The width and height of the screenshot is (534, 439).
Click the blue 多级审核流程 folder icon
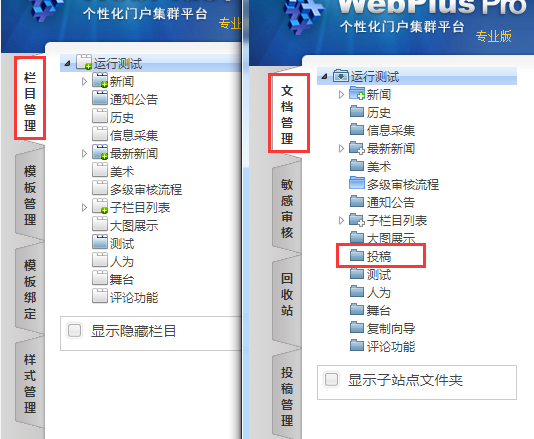tap(357, 184)
